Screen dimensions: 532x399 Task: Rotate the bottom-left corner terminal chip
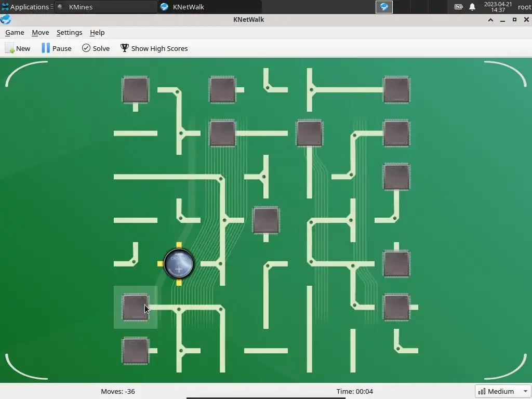136,351
